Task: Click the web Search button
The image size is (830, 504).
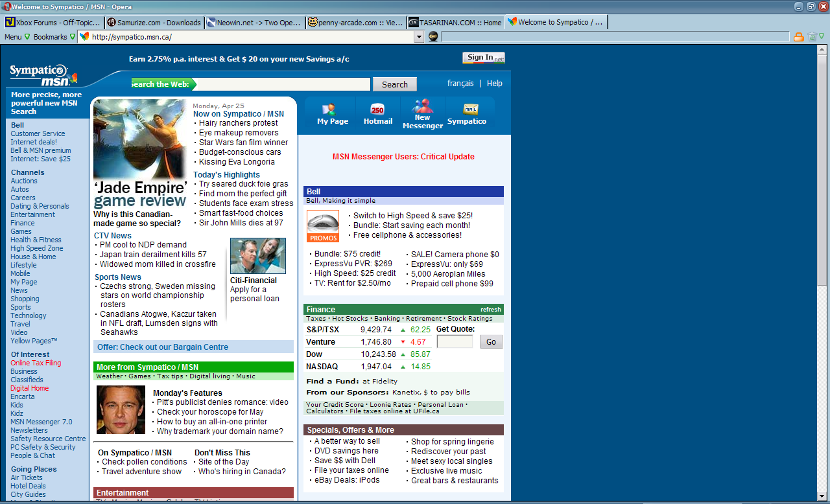Action: click(x=395, y=84)
